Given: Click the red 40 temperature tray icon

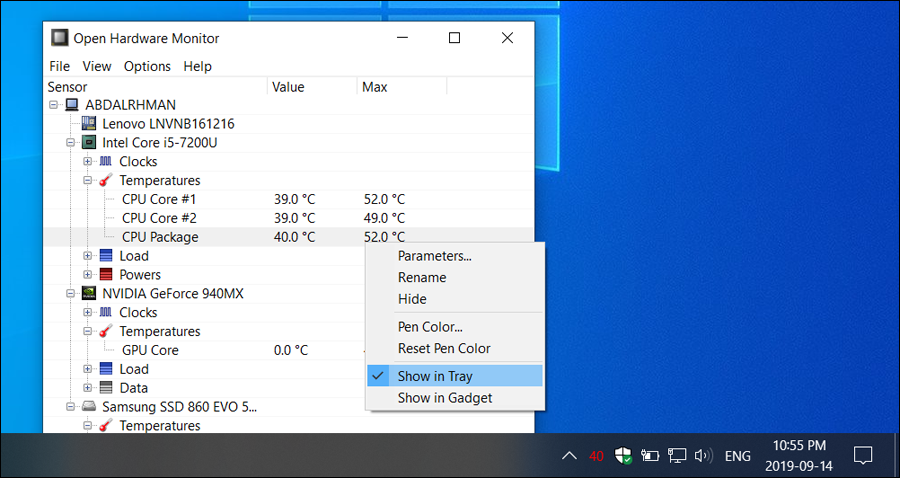Looking at the screenshot, I should pyautogui.click(x=596, y=456).
